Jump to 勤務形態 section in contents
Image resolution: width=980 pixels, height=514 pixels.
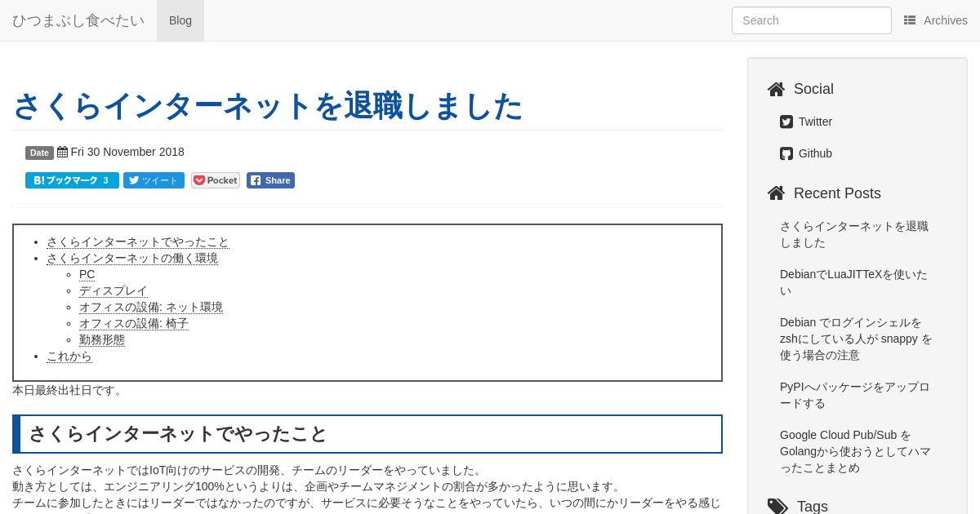point(102,339)
